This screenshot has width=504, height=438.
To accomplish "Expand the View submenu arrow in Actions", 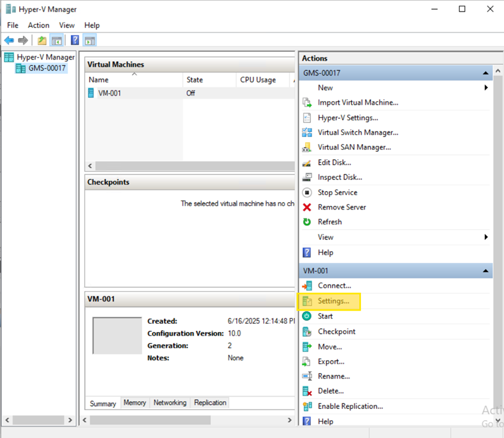I will [x=486, y=237].
